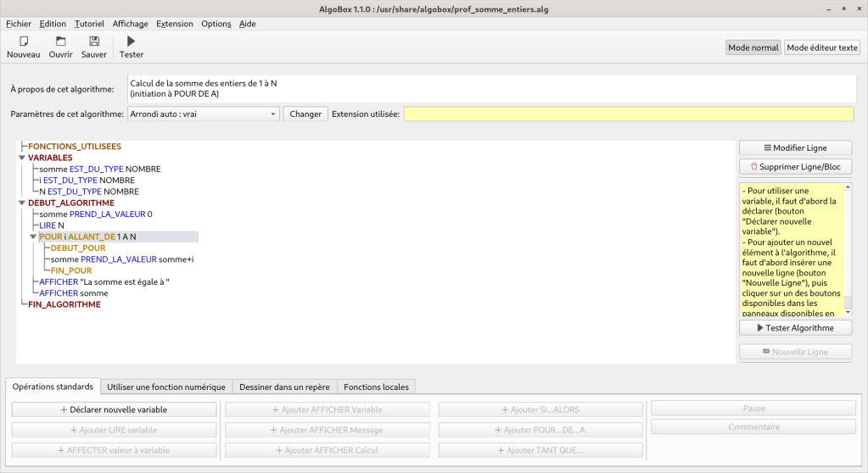Open the Tutoriel menu
Screen dimensions: 868x473
pyautogui.click(x=89, y=24)
